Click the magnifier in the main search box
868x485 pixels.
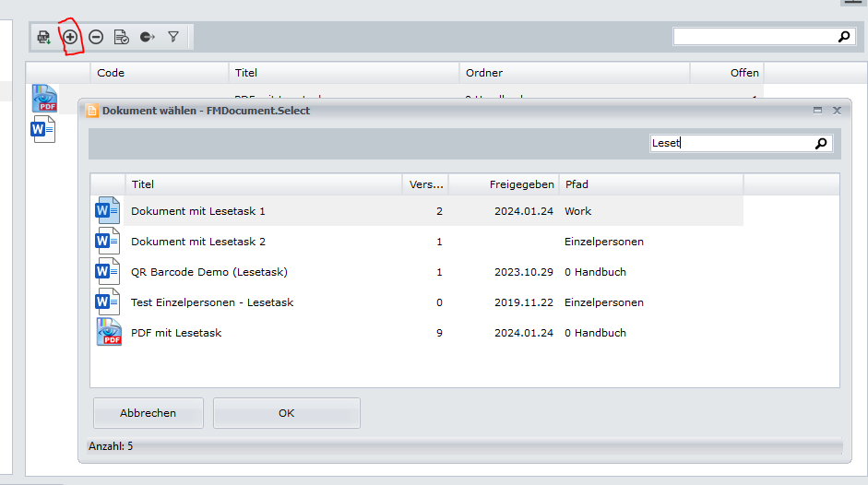844,37
